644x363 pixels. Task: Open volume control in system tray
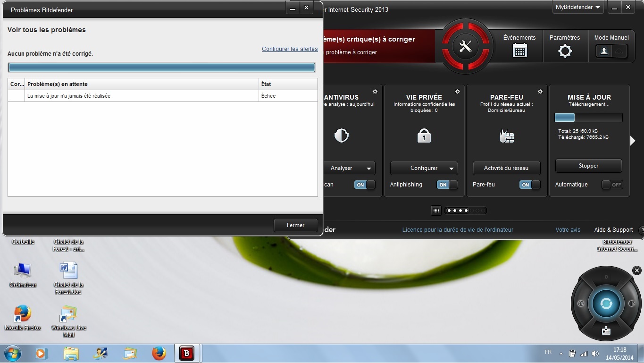pos(595,354)
